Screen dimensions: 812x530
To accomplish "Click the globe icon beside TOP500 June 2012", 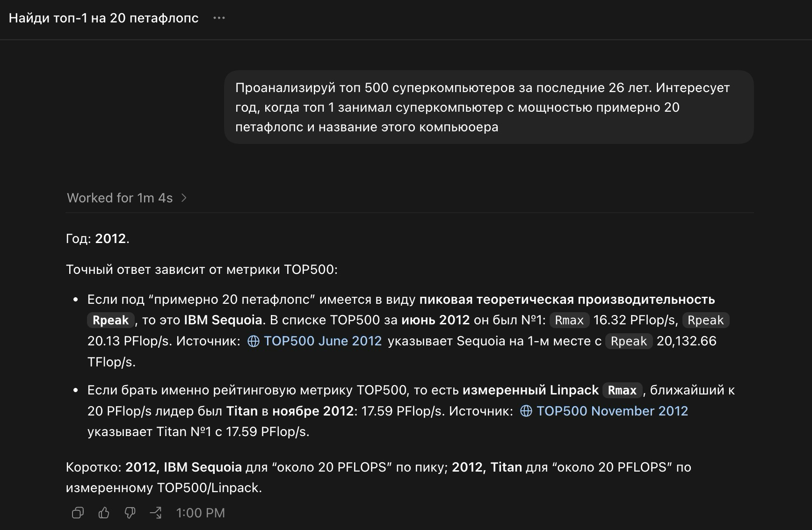I will click(x=253, y=341).
